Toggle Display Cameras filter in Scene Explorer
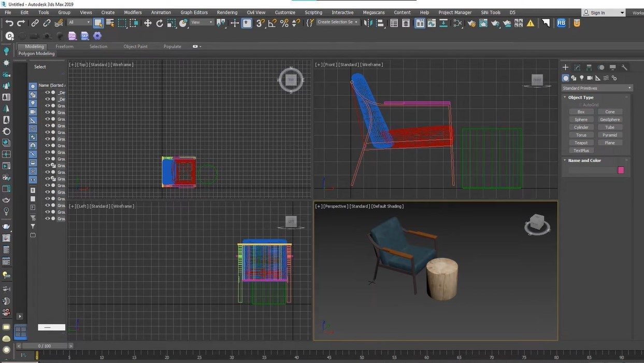Image resolution: width=644 pixels, height=363 pixels. click(x=33, y=111)
